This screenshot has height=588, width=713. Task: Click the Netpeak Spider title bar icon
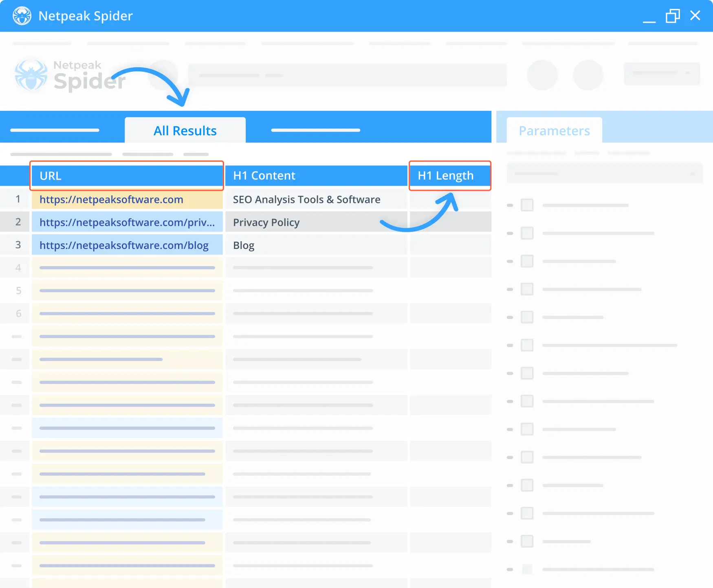pos(22,16)
